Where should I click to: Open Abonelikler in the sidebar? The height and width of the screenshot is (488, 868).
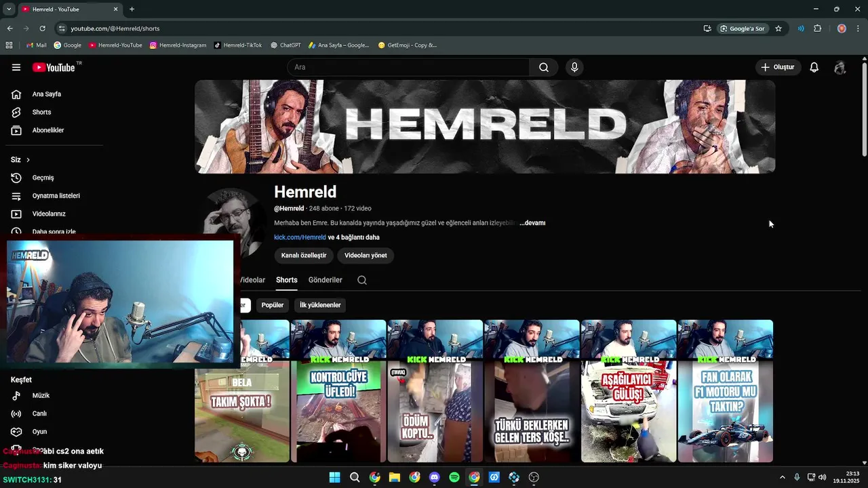pyautogui.click(x=48, y=130)
